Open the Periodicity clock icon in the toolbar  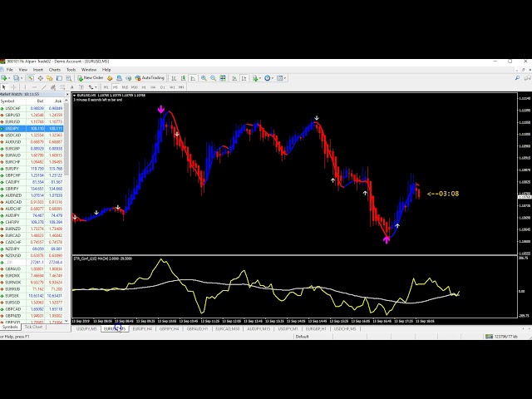coord(268,77)
